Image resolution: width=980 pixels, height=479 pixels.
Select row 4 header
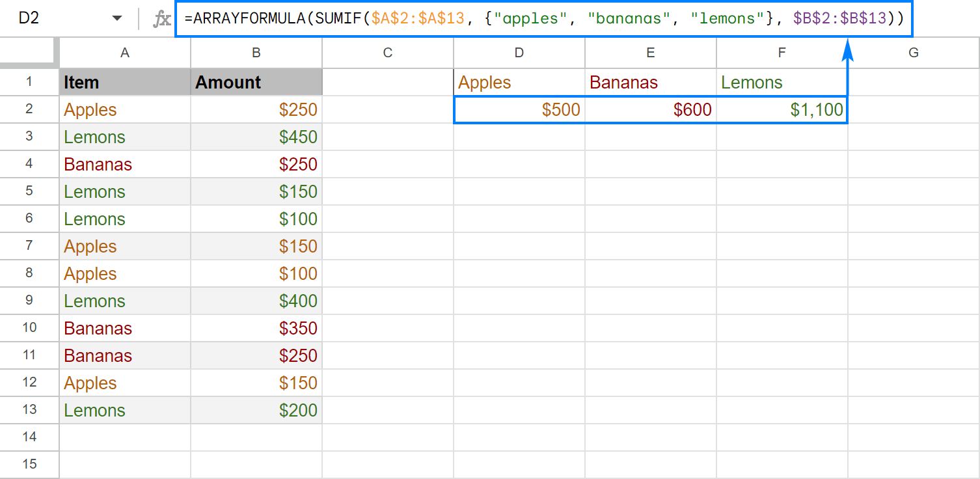click(29, 164)
